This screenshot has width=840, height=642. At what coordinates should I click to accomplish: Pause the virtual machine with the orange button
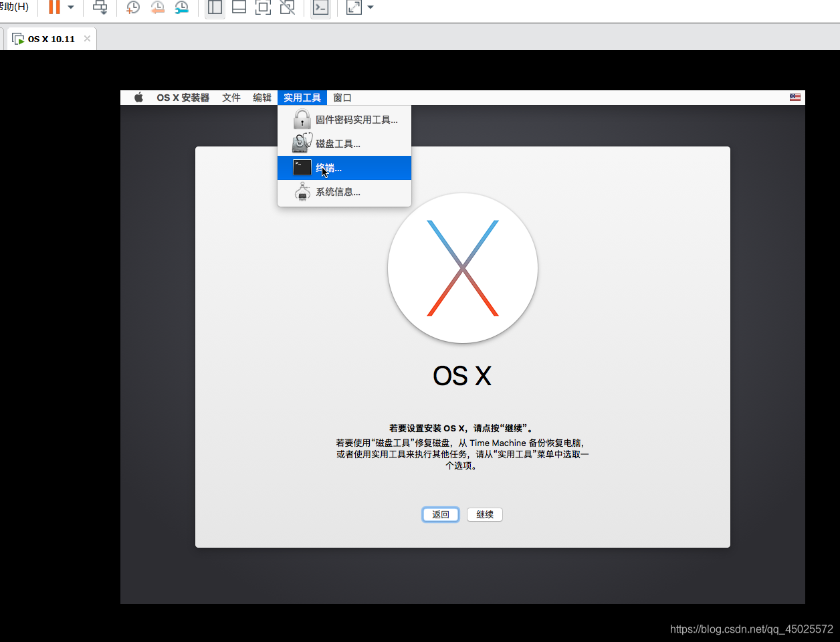[x=54, y=7]
